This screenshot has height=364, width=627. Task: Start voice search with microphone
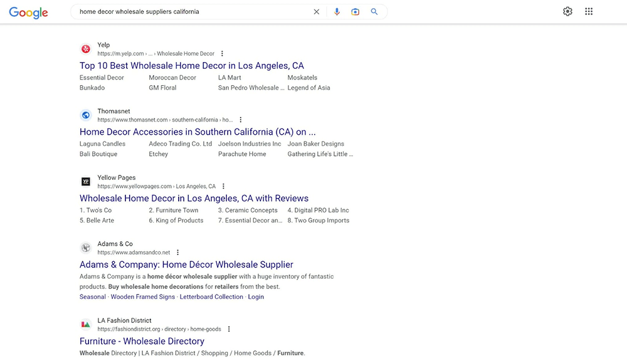pos(337,12)
